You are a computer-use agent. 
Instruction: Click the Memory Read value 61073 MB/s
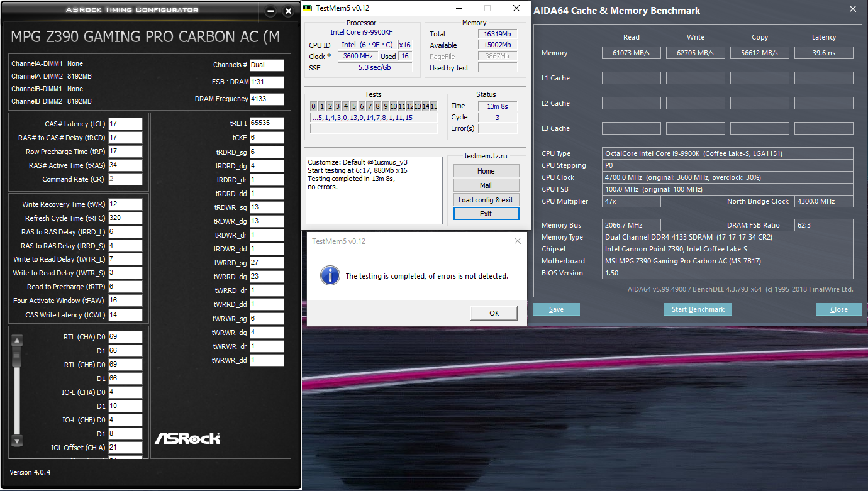tap(632, 53)
